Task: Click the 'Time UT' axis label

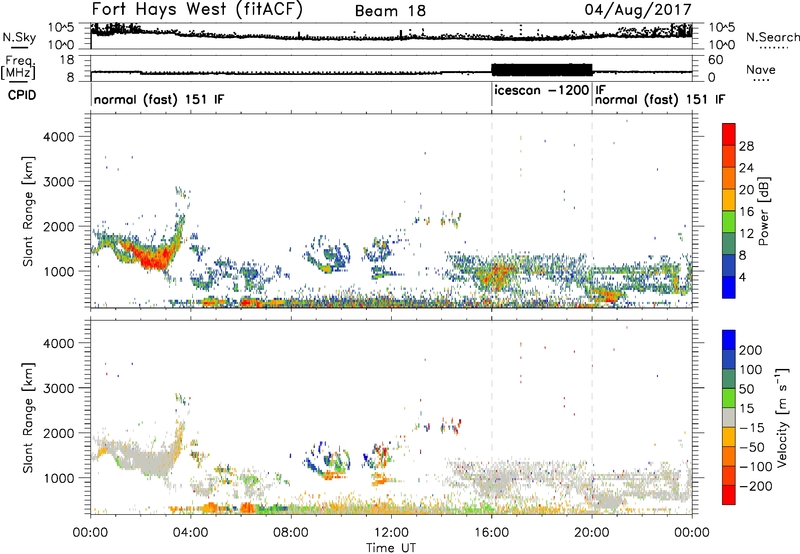Action: pos(391,548)
